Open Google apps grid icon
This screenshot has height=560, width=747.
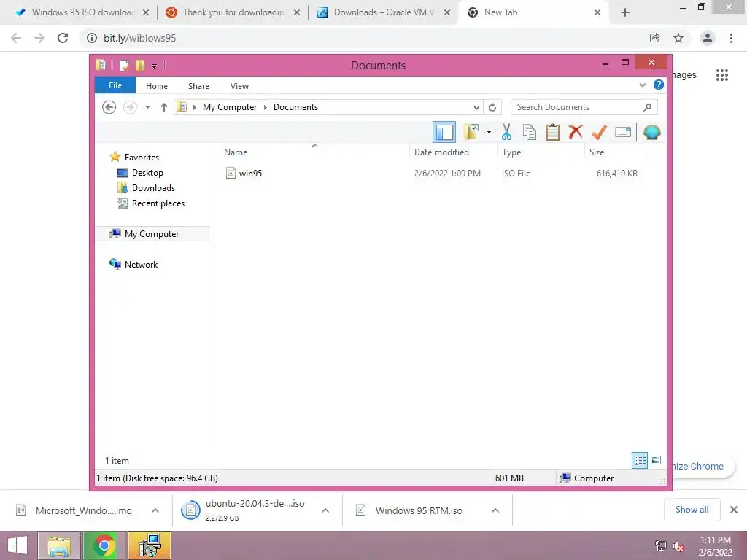point(722,75)
